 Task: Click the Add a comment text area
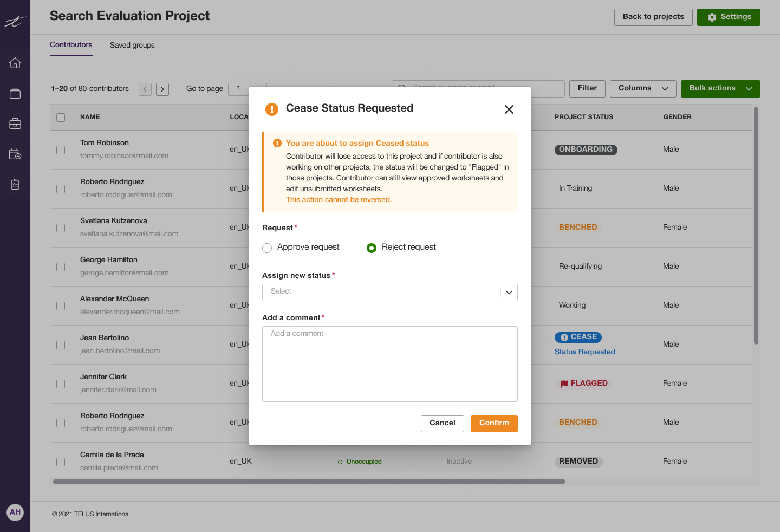389,364
